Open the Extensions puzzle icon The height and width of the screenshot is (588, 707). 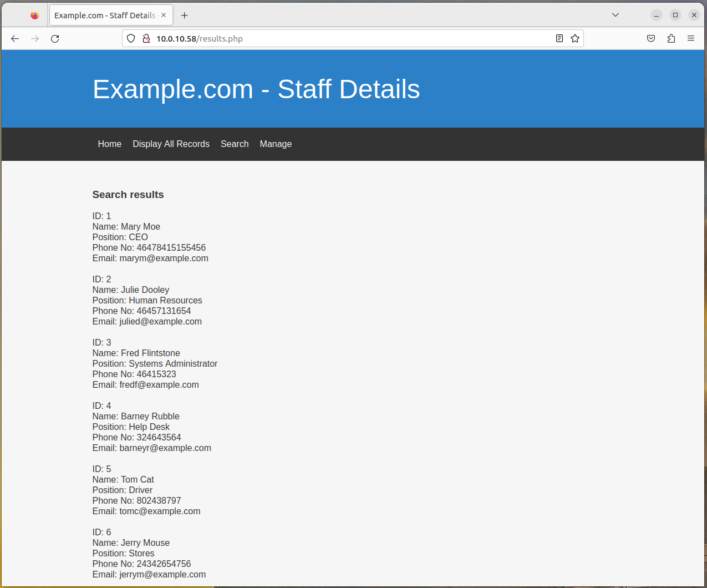click(671, 38)
